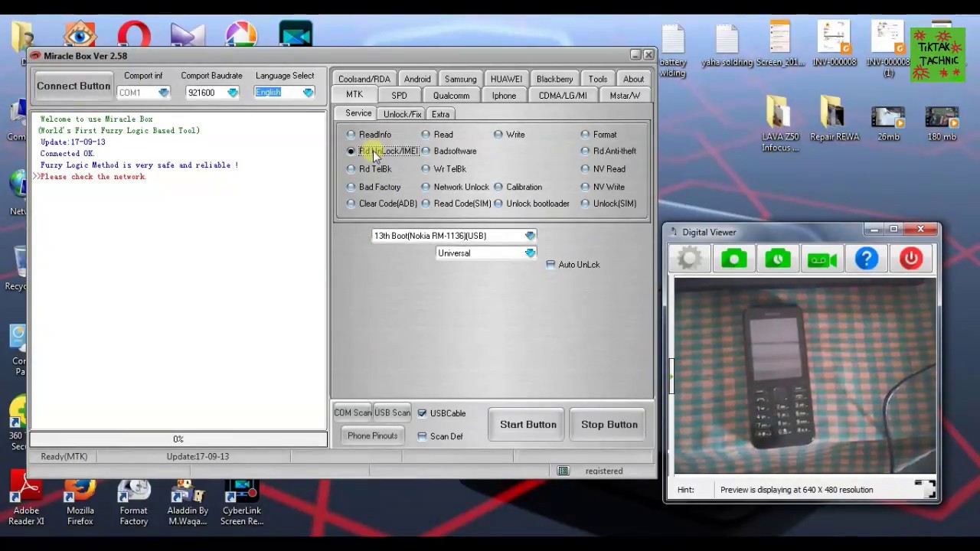Open Samsung tab
Viewport: 980px width, 551px height.
[460, 79]
